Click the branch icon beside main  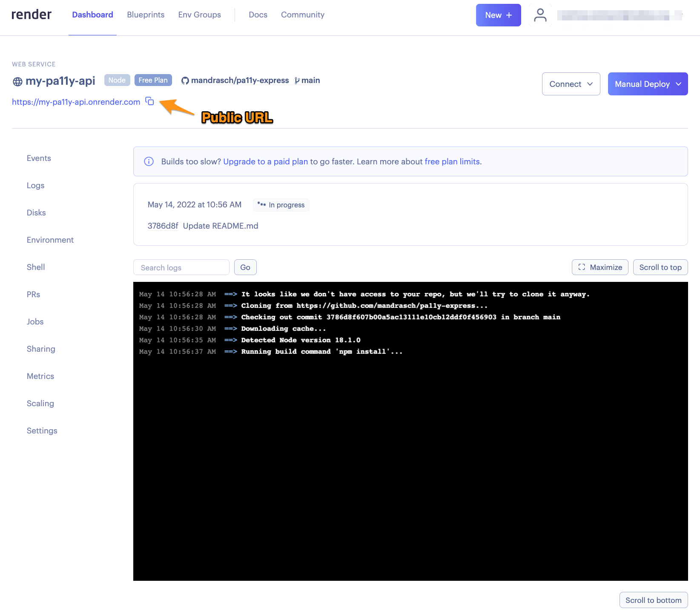point(297,80)
